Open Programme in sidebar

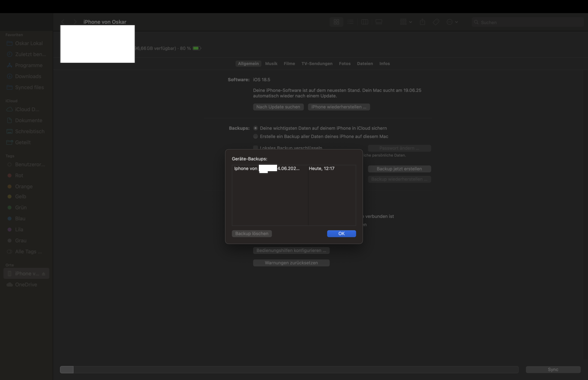(x=26, y=65)
